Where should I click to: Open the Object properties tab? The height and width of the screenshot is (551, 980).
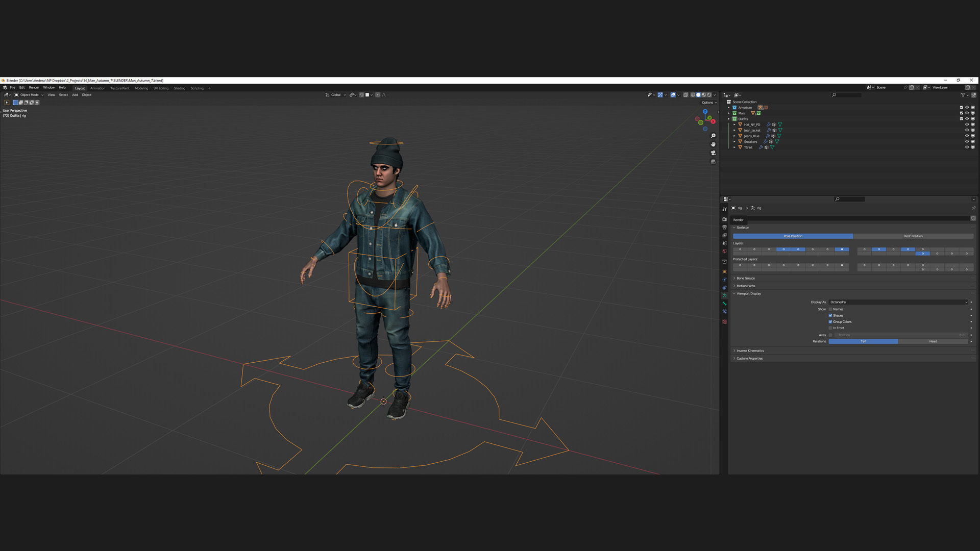click(x=724, y=271)
